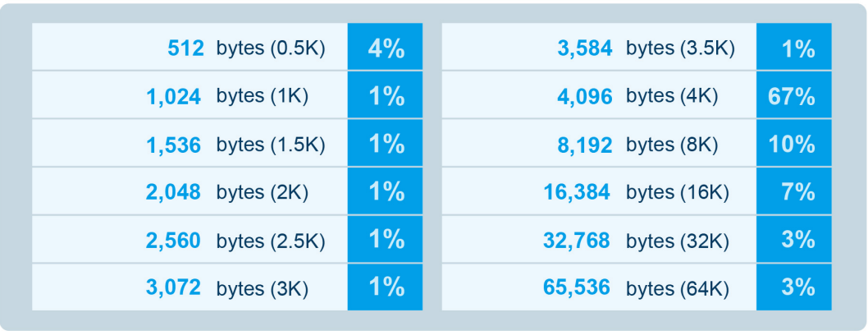Select the bytes (8K) label
Screen dimensions: 868x331
click(672, 145)
